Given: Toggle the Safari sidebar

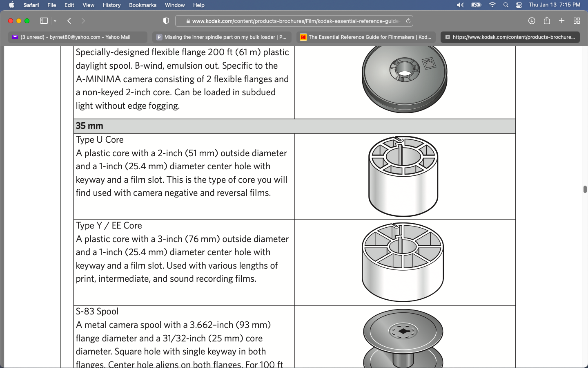Looking at the screenshot, I should (44, 21).
